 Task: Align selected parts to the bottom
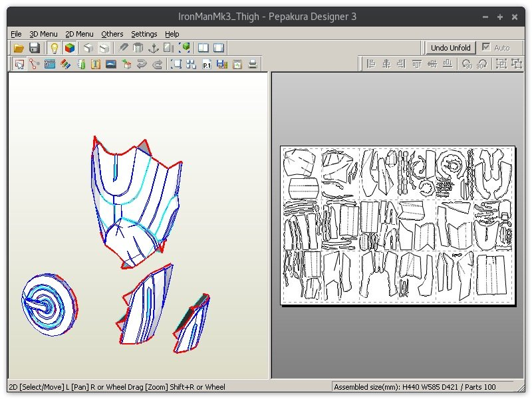(x=448, y=64)
